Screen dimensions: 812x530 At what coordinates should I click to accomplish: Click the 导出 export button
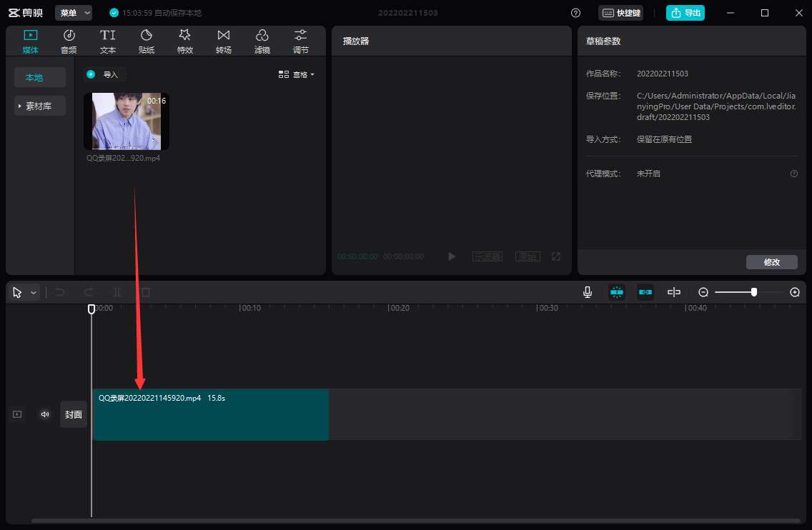click(685, 13)
